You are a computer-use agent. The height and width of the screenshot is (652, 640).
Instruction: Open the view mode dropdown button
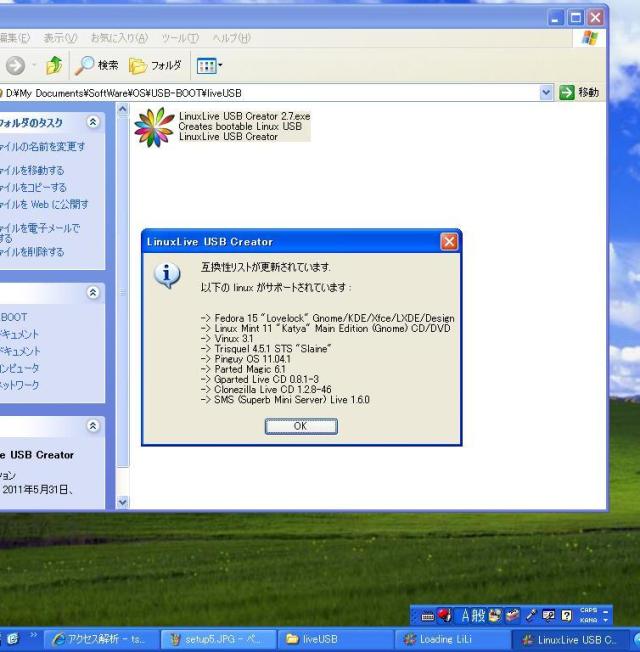tap(208, 65)
